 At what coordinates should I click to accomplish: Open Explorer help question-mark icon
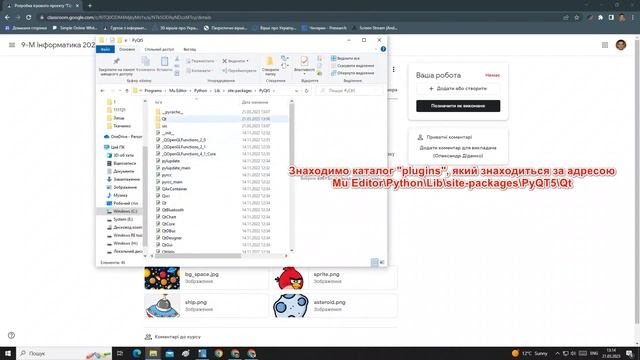(383, 49)
